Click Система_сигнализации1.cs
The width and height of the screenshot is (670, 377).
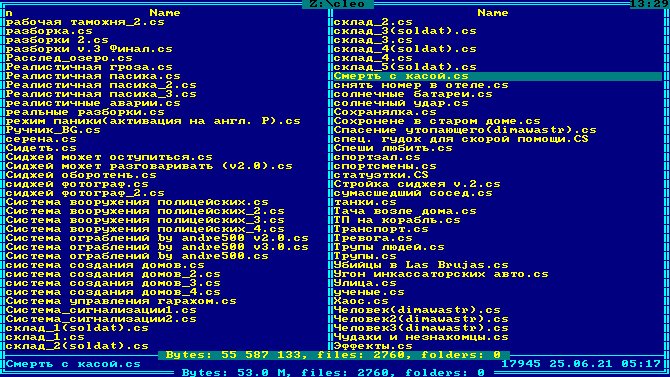point(101,310)
